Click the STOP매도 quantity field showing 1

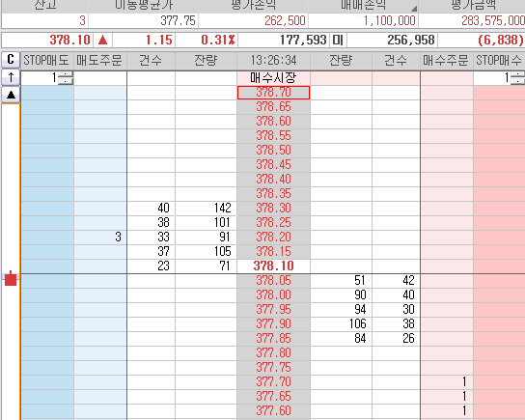pos(40,78)
